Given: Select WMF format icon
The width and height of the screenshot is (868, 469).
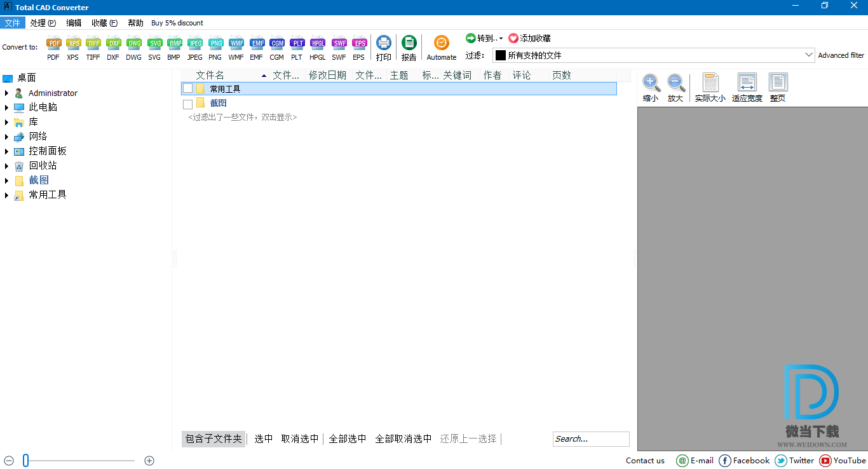Looking at the screenshot, I should (236, 43).
